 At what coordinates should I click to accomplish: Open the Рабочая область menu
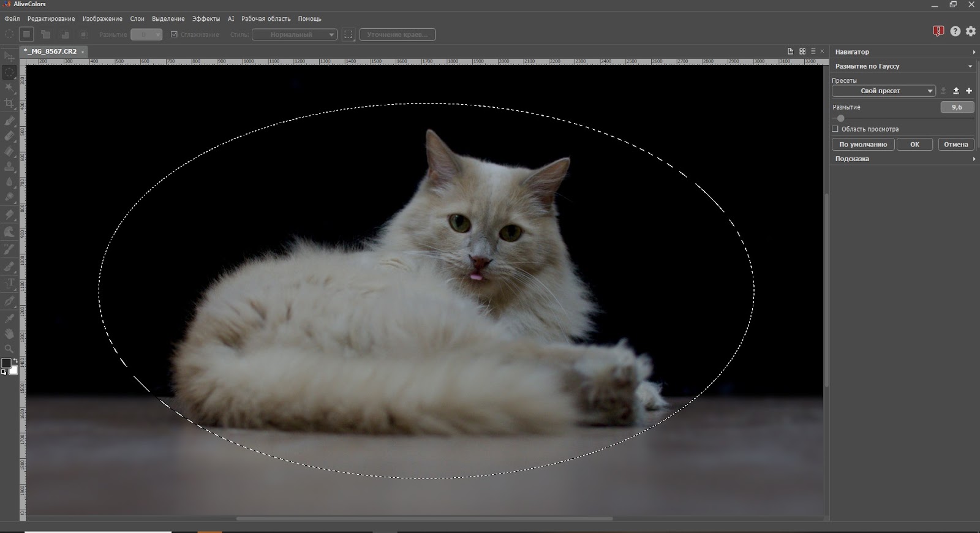click(x=266, y=19)
